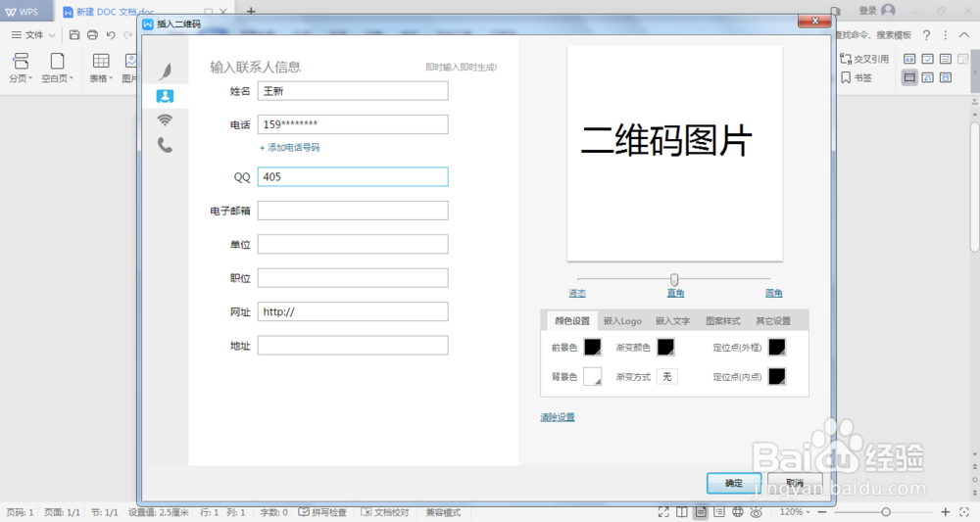Viewport: 980px width, 522px height.
Task: Click the checkbox form field icon
Action: pos(927,59)
